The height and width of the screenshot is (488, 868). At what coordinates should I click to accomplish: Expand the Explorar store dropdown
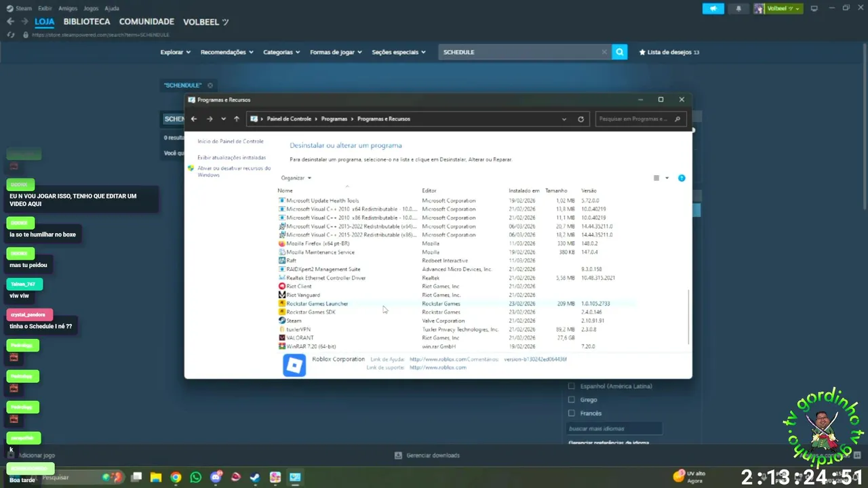pyautogui.click(x=175, y=52)
